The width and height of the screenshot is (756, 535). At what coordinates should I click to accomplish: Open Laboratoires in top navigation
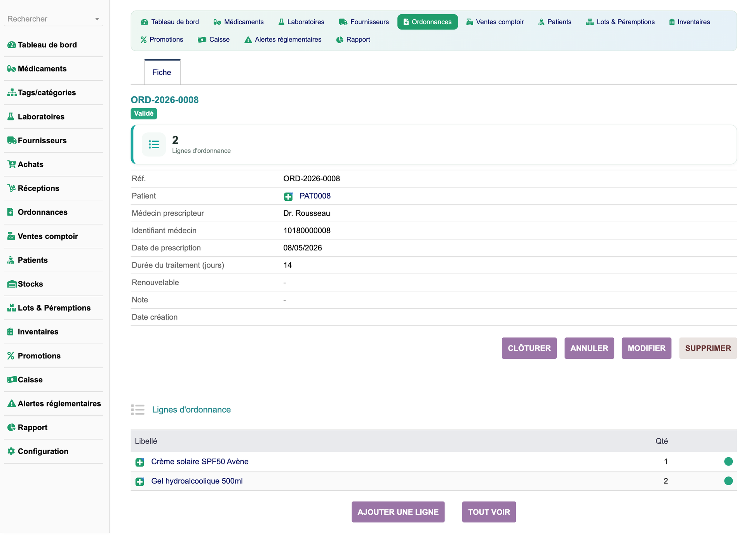click(301, 22)
